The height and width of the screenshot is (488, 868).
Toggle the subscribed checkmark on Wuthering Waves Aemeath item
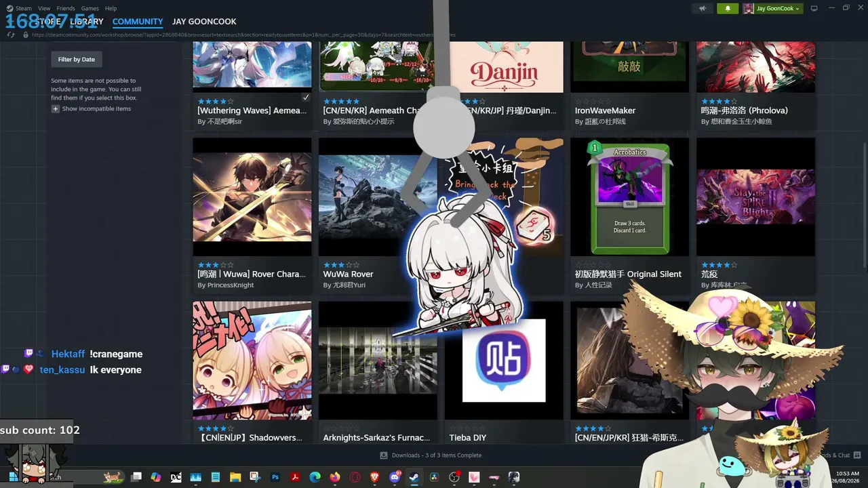tap(306, 98)
